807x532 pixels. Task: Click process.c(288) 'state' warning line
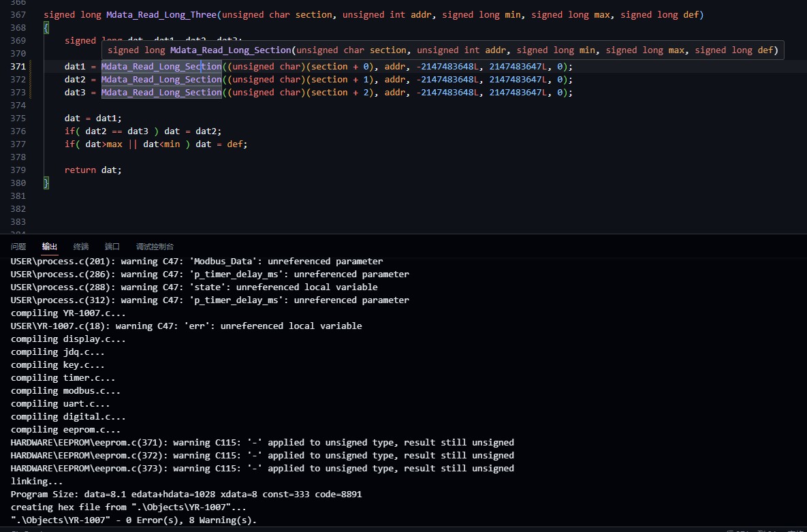point(194,287)
